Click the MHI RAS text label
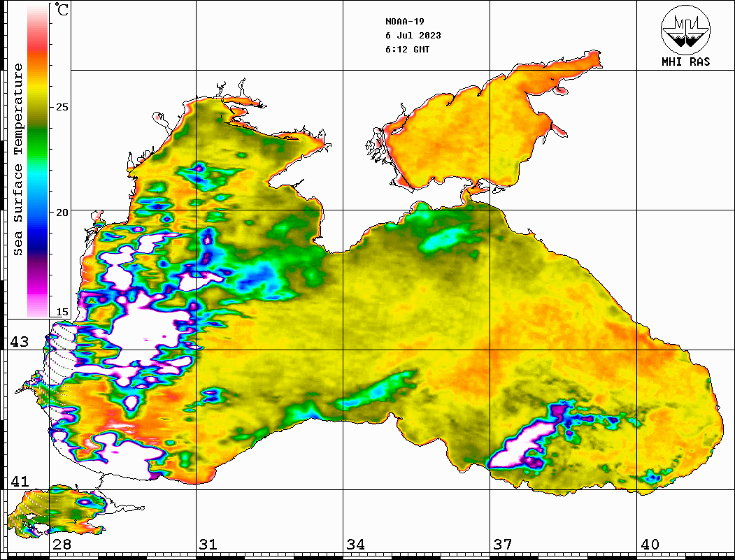The image size is (735, 560). click(x=685, y=62)
